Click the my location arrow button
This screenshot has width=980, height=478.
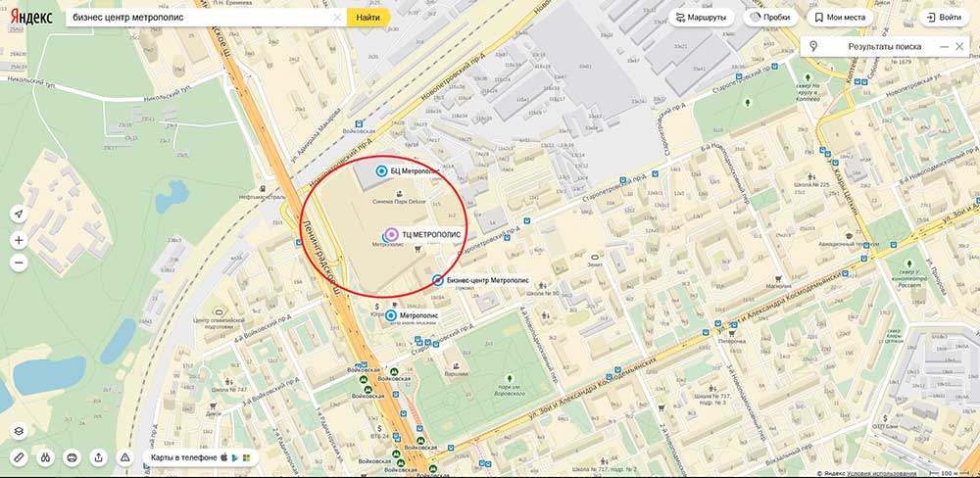pyautogui.click(x=19, y=215)
